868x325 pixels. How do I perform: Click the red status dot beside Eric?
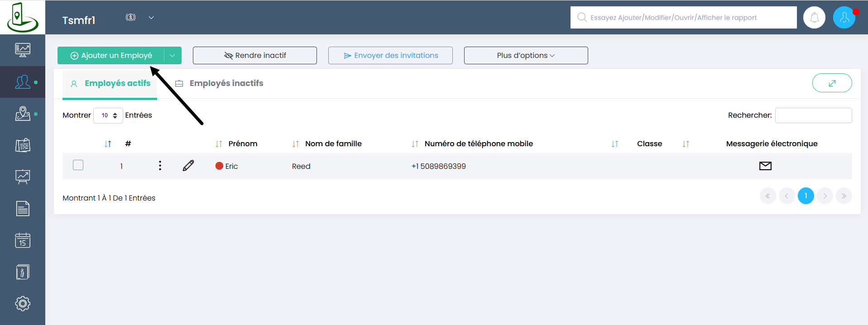pos(219,166)
